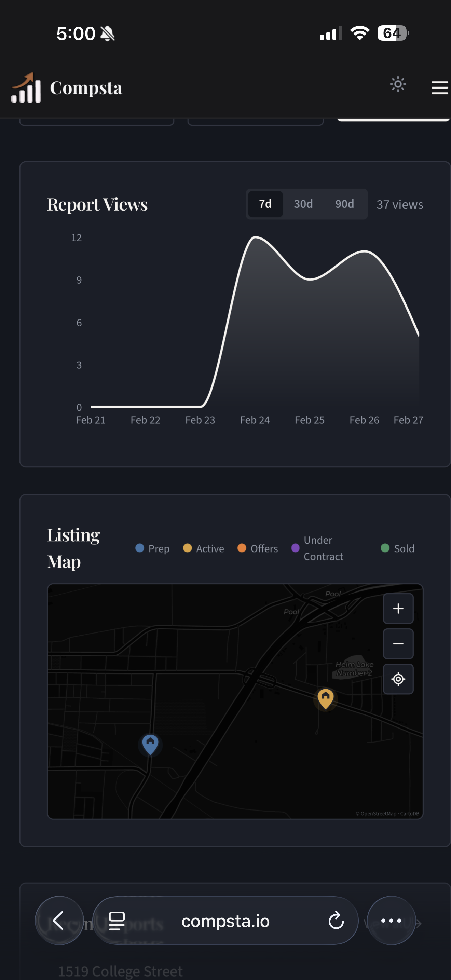Click the peak of the views chart

pyautogui.click(x=255, y=237)
